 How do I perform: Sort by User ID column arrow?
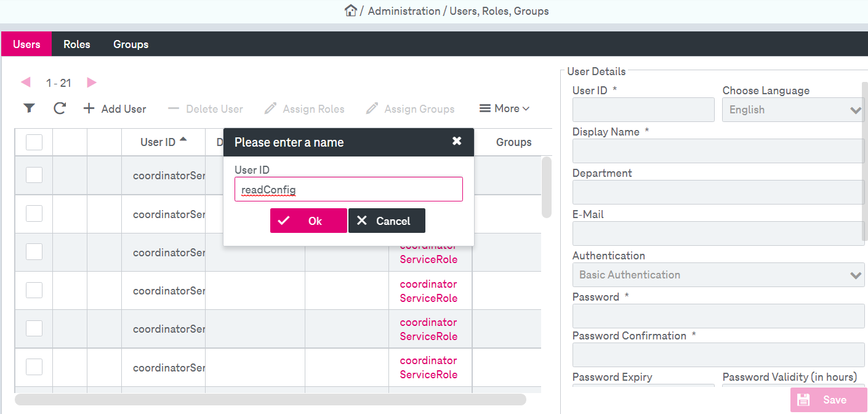click(183, 140)
